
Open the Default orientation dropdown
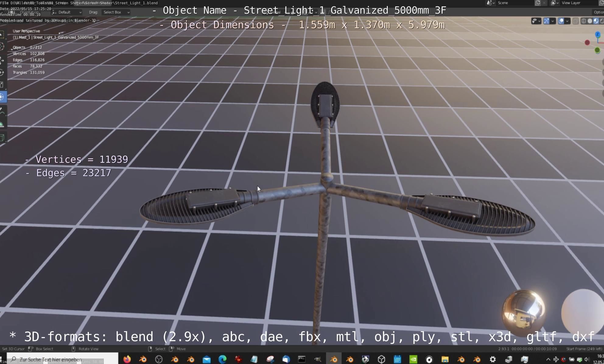tap(67, 12)
